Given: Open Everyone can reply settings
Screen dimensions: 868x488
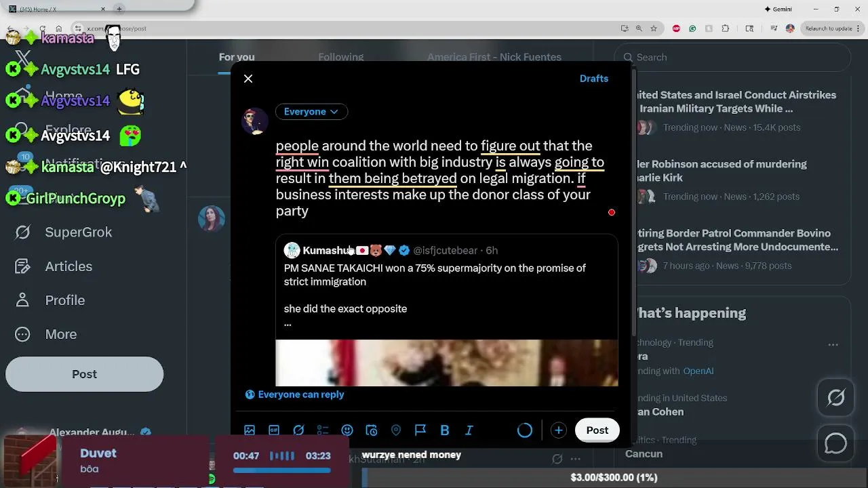Looking at the screenshot, I should [294, 394].
